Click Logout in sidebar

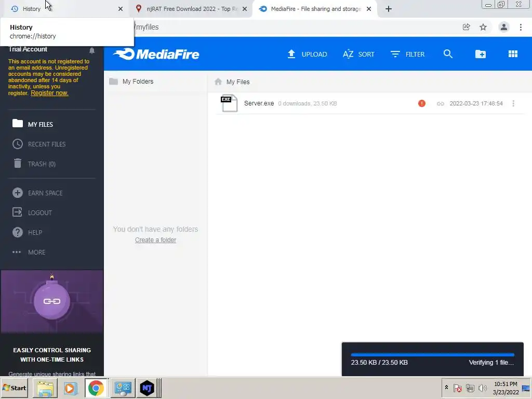pos(32,212)
